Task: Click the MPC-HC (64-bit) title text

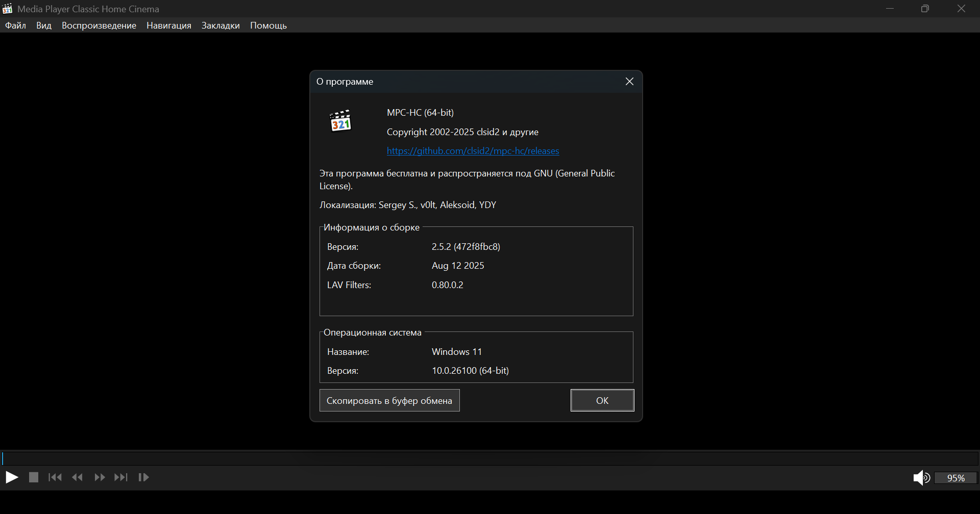Action: [420, 113]
